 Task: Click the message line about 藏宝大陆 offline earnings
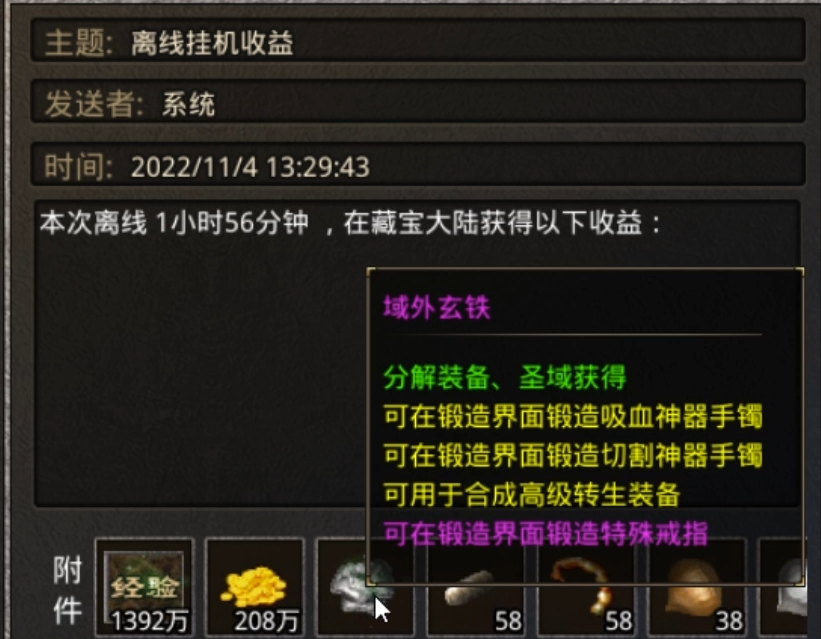(350, 223)
